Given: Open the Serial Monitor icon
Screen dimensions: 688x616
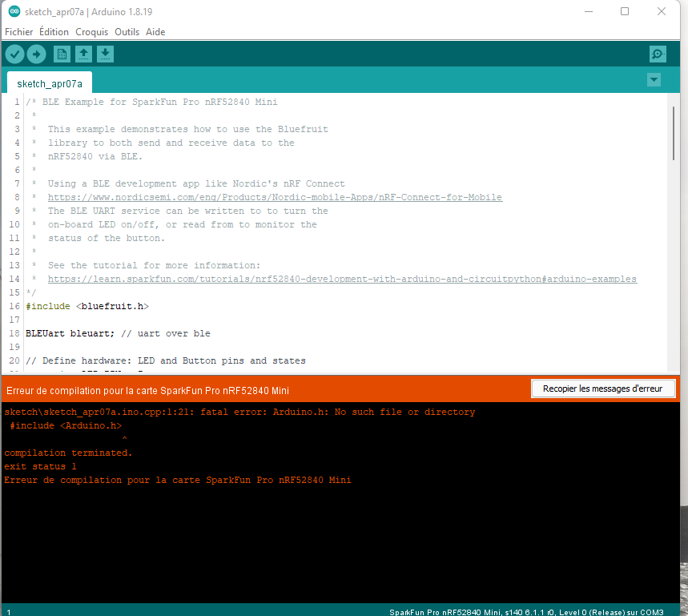Looking at the screenshot, I should pyautogui.click(x=658, y=54).
